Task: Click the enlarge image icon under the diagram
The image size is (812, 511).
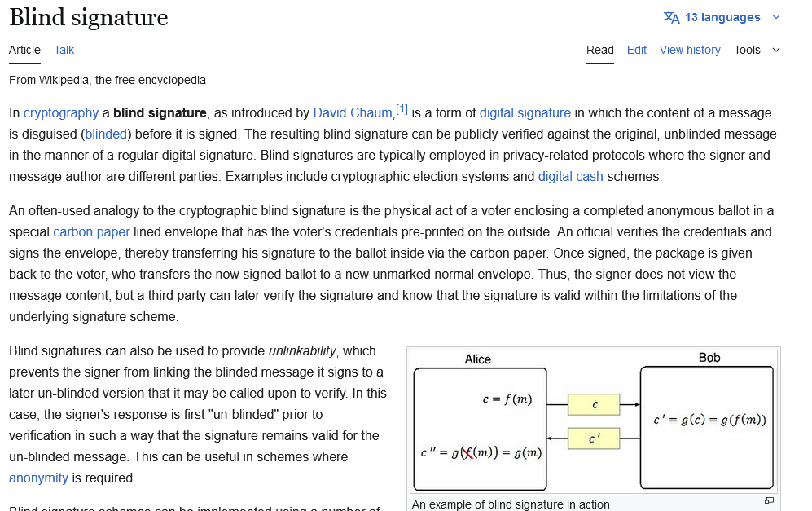Action: tap(769, 500)
